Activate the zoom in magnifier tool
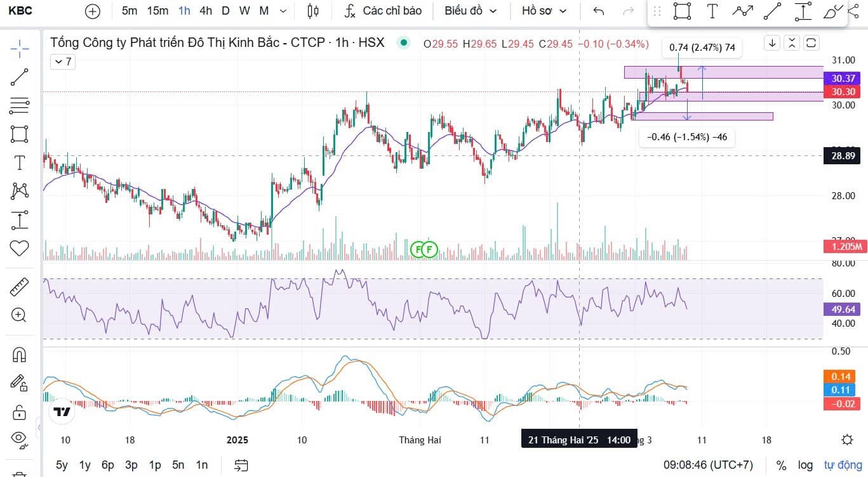Viewport: 868px width, 477px height. 19,315
